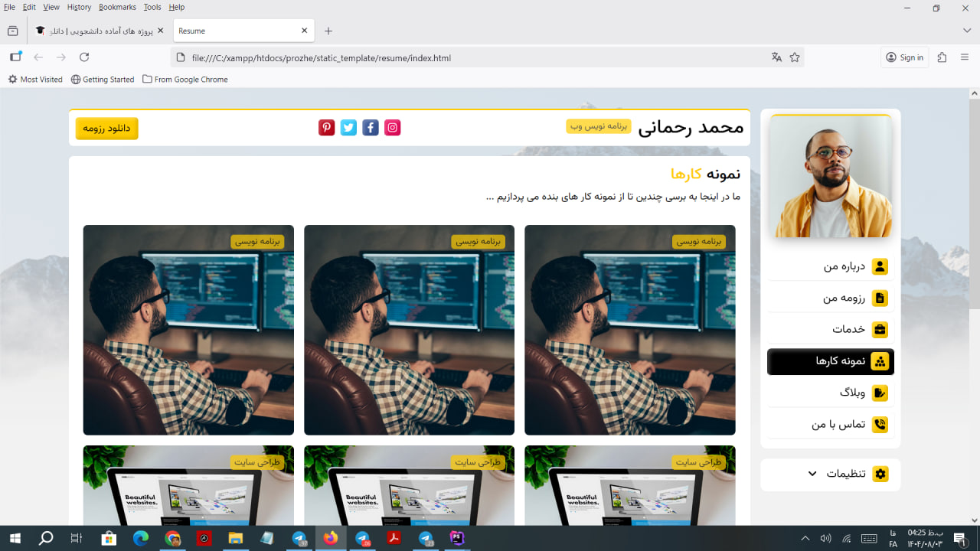Open Photoshop from the taskbar
The height and width of the screenshot is (551, 980).
coord(456,538)
